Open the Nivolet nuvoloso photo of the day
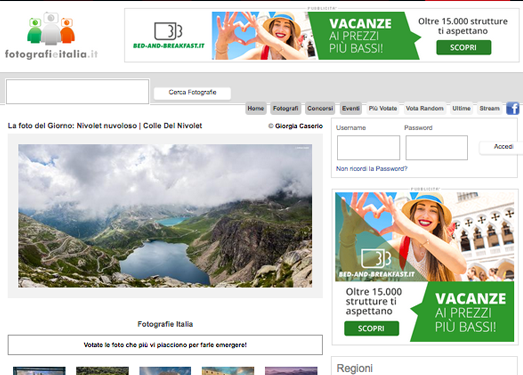Screen dimensions: 523x375 (165, 216)
